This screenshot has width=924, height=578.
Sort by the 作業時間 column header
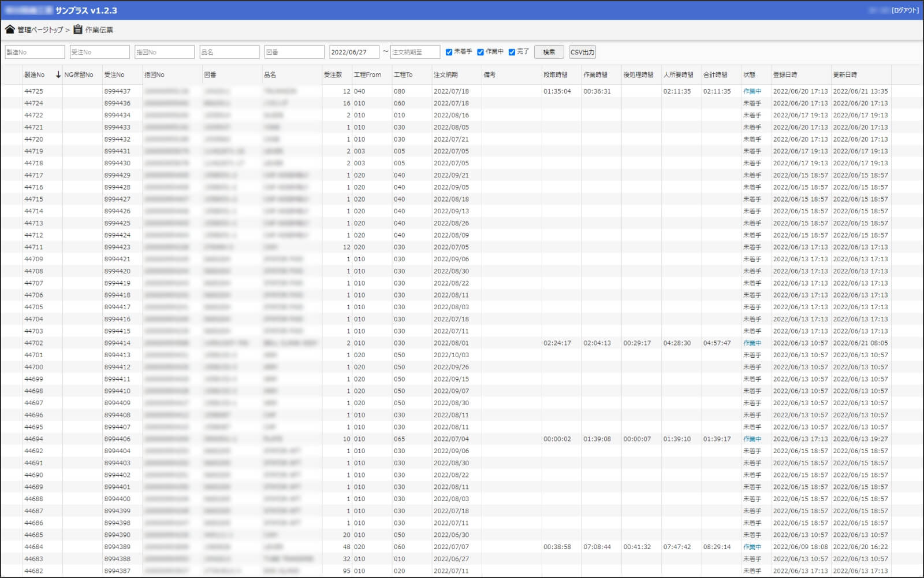coord(595,75)
